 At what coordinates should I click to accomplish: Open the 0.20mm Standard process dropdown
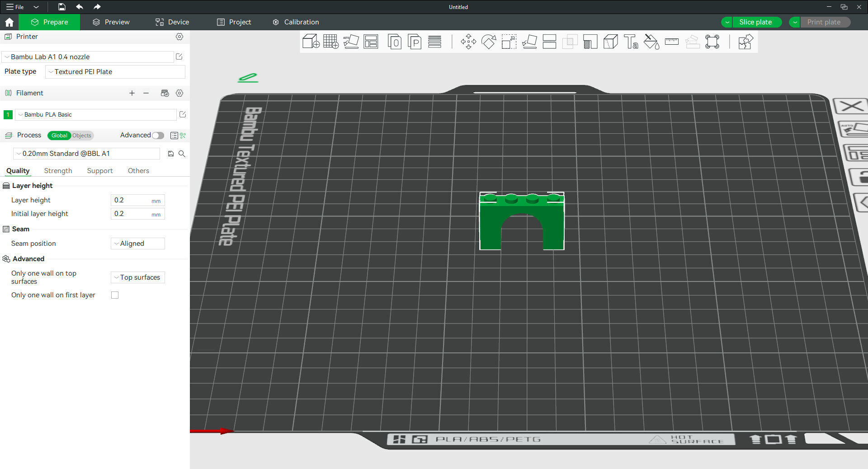click(x=86, y=154)
